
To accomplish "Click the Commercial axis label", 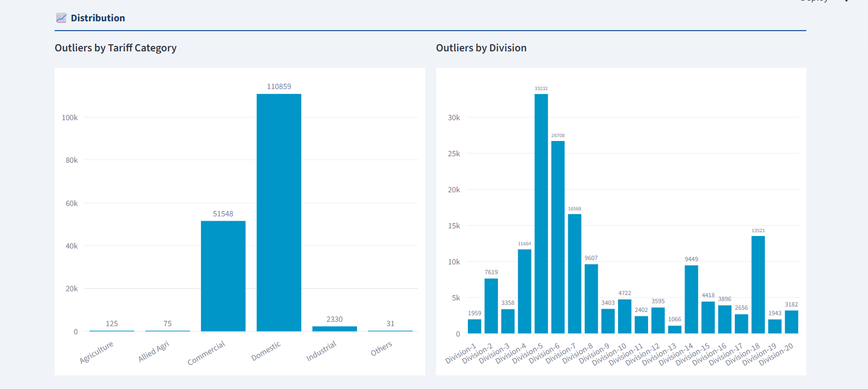I will tap(206, 353).
